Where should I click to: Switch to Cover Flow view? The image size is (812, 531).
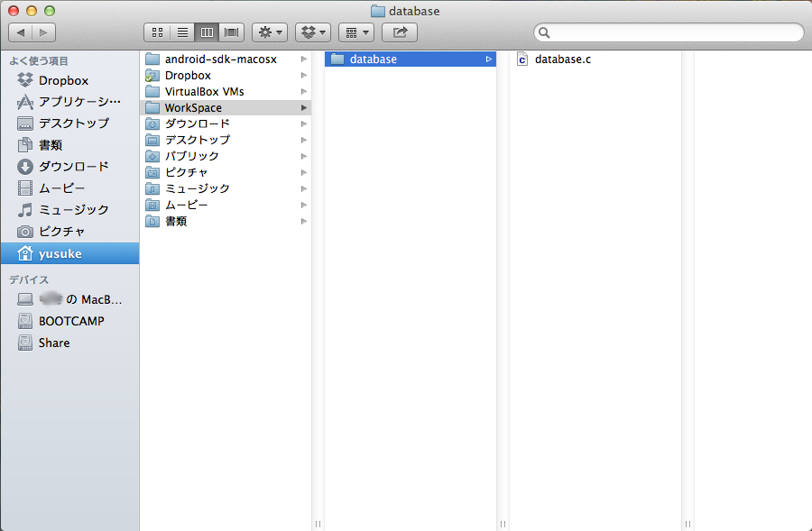(x=232, y=32)
